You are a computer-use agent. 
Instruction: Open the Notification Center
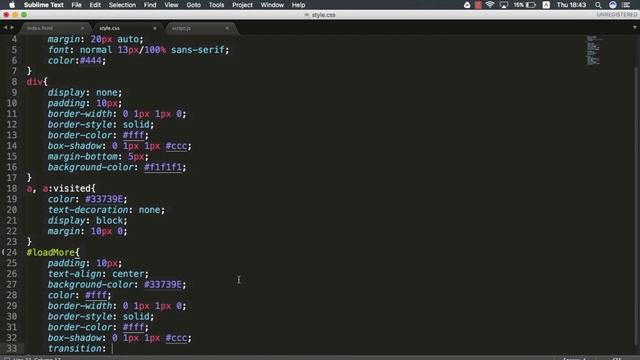[627, 5]
